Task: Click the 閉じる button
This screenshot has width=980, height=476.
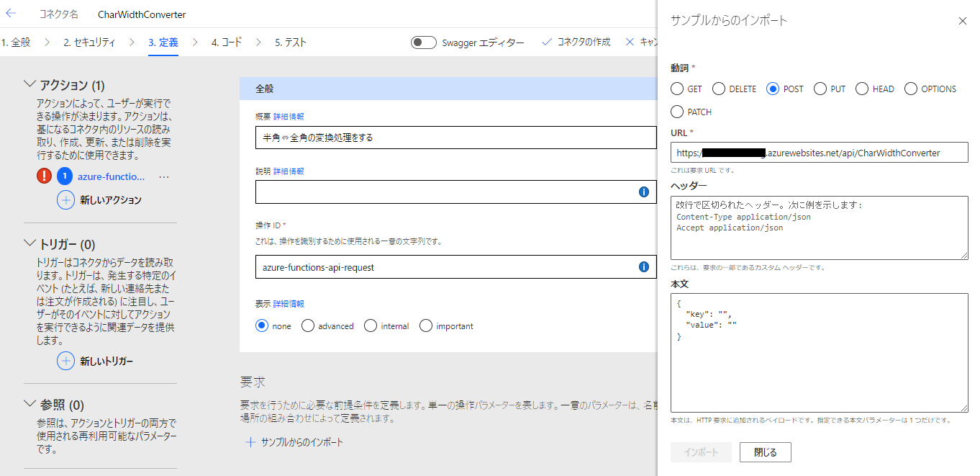Action: (x=765, y=452)
